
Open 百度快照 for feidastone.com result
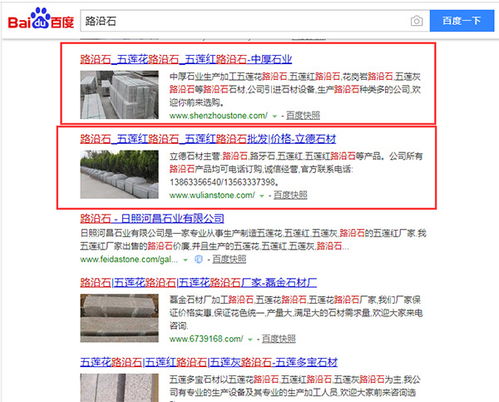(229, 259)
